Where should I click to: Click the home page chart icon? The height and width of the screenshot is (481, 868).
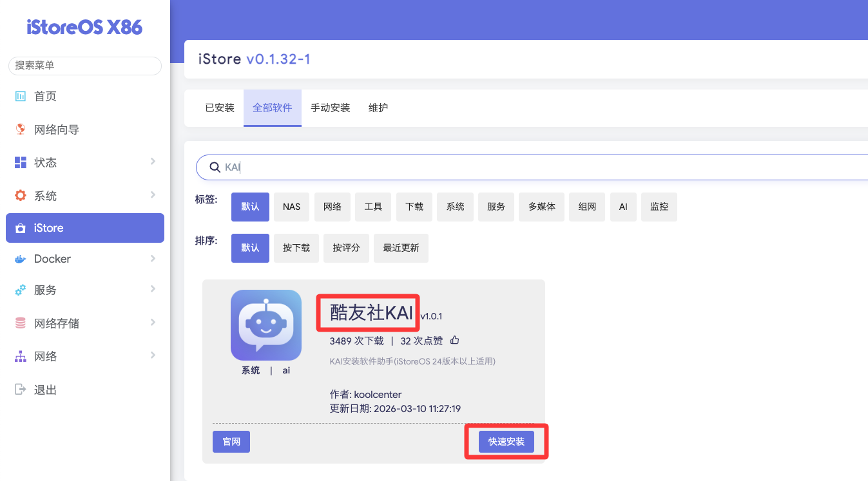coord(20,96)
